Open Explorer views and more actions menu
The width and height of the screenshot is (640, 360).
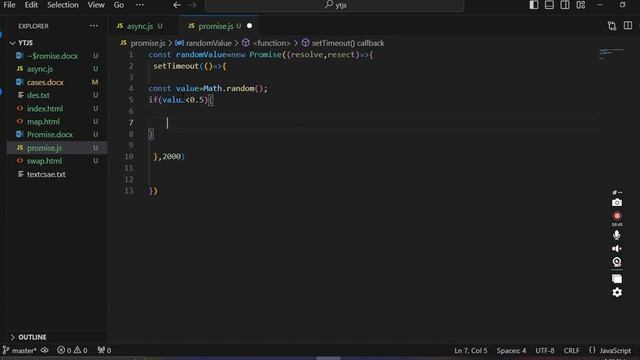(x=94, y=26)
